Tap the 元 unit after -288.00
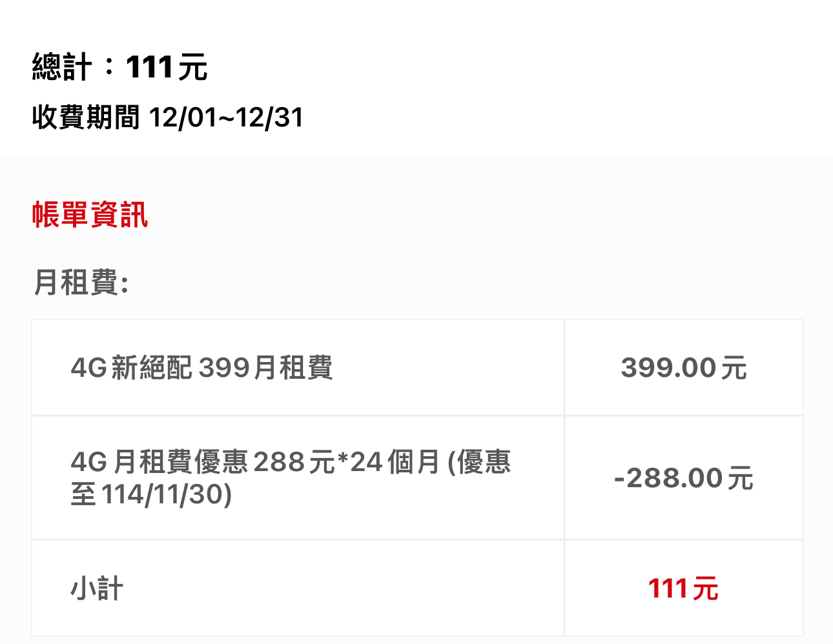The width and height of the screenshot is (833, 644). click(x=741, y=479)
